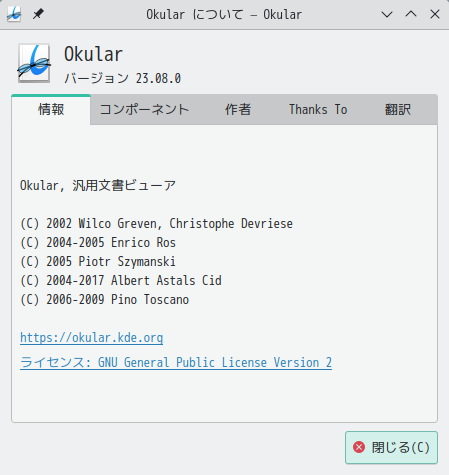
Task: Click the 'Okular について – Okular' window title
Action: pyautogui.click(x=224, y=15)
